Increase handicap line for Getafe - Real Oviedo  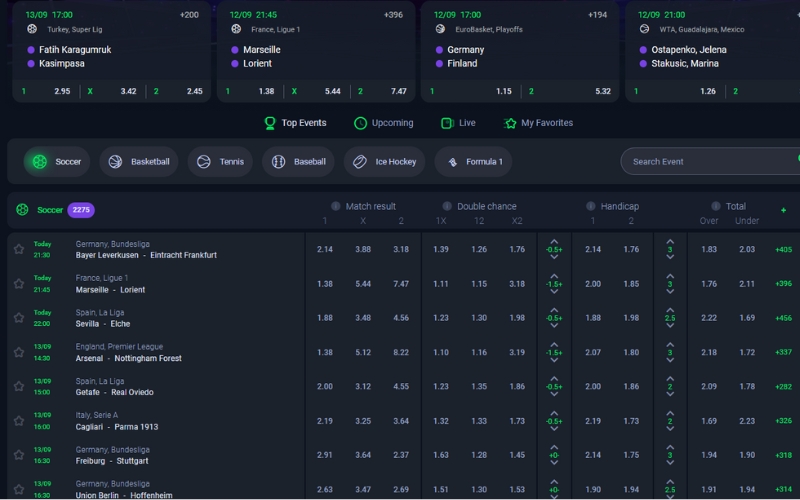(x=554, y=379)
